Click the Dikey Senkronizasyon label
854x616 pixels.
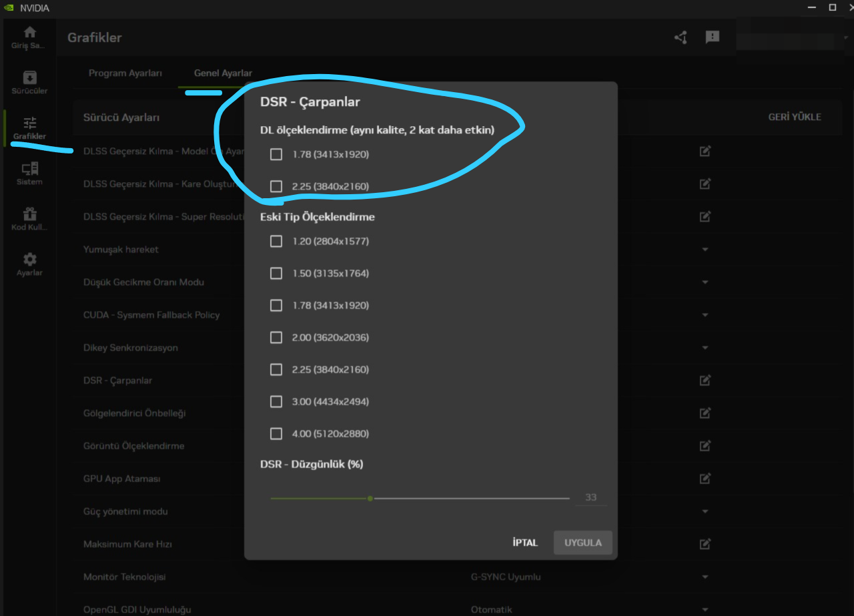coord(131,348)
